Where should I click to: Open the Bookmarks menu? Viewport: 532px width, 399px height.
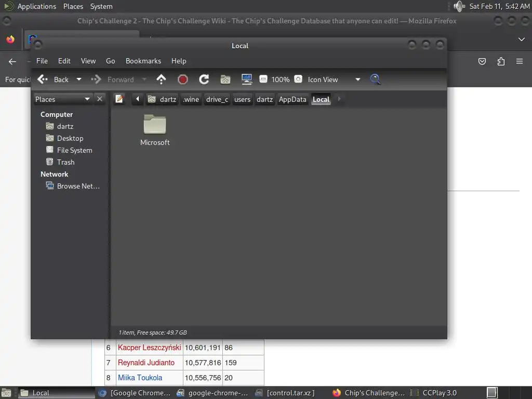click(x=143, y=61)
